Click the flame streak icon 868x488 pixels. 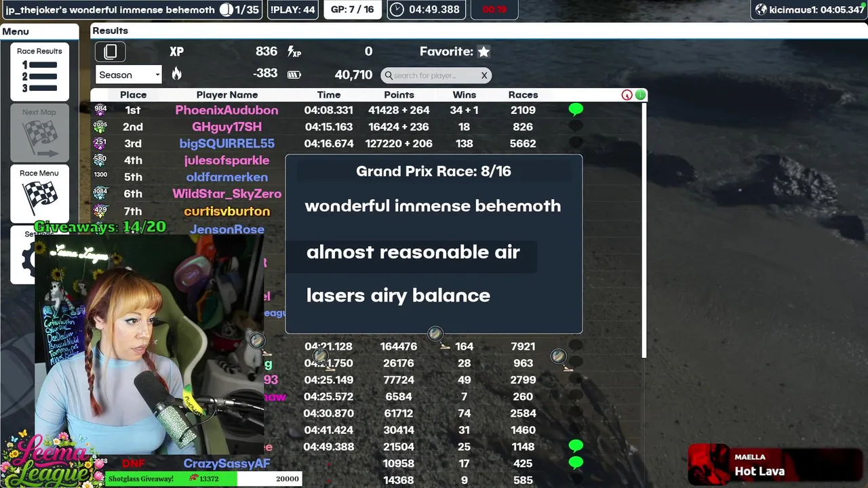tap(176, 74)
